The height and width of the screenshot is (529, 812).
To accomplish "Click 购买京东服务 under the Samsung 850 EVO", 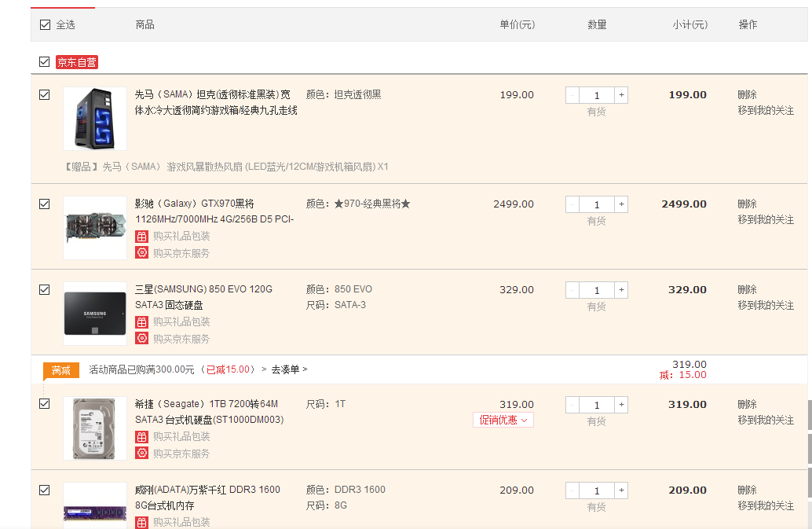I will (x=181, y=339).
